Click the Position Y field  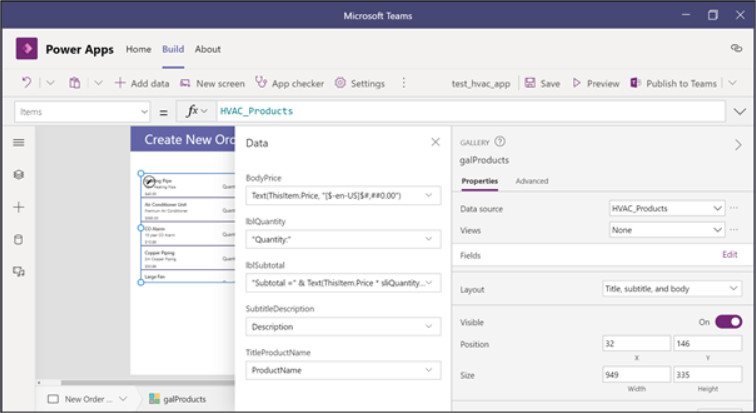[707, 344]
